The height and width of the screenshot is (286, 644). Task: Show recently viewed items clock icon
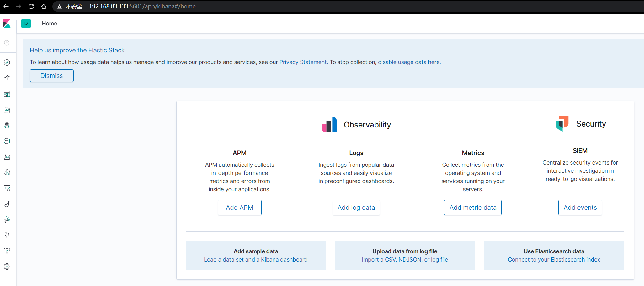click(x=7, y=43)
